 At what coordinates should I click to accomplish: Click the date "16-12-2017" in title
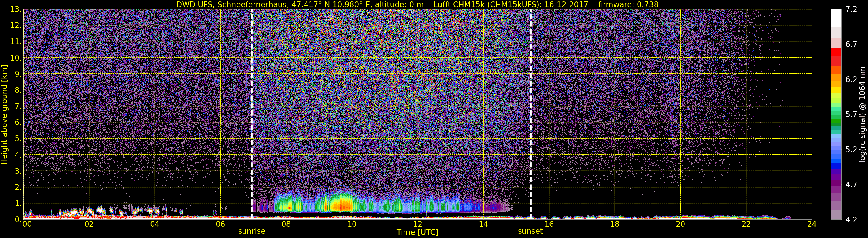pyautogui.click(x=566, y=4)
